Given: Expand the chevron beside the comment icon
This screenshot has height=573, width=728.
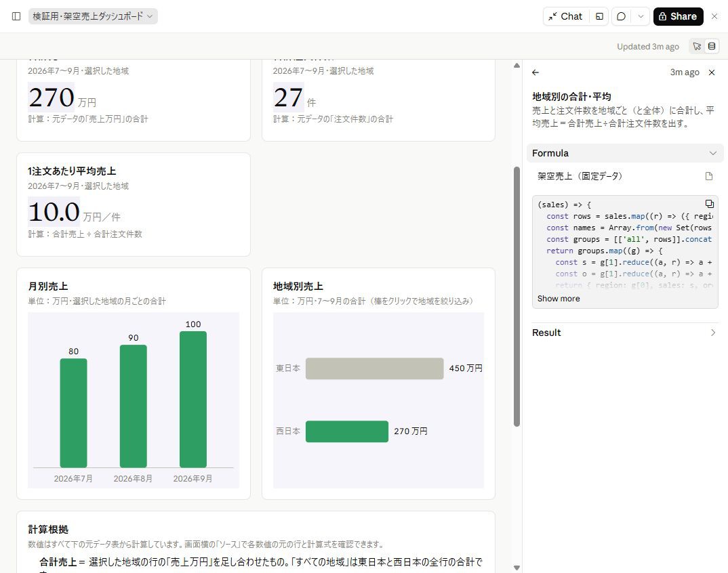Looking at the screenshot, I should tap(641, 16).
